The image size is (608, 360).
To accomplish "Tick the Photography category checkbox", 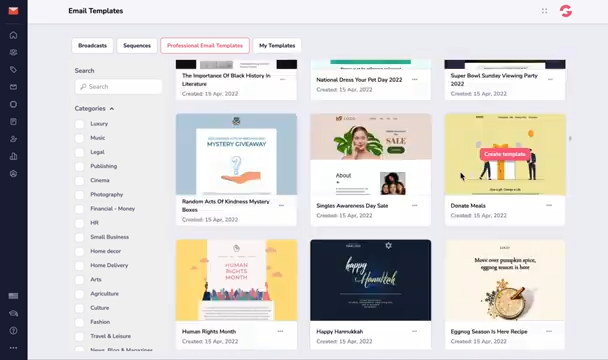I will 79,195.
